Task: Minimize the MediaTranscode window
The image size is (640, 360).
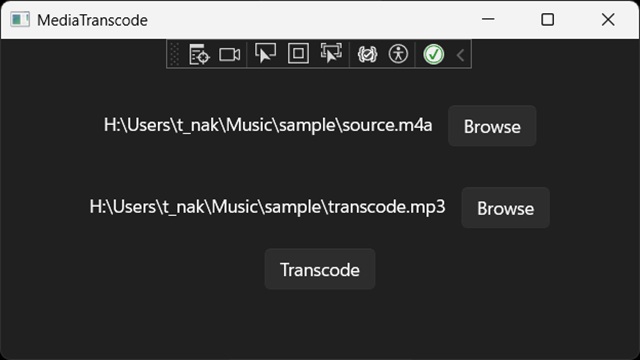Action: coord(488,19)
